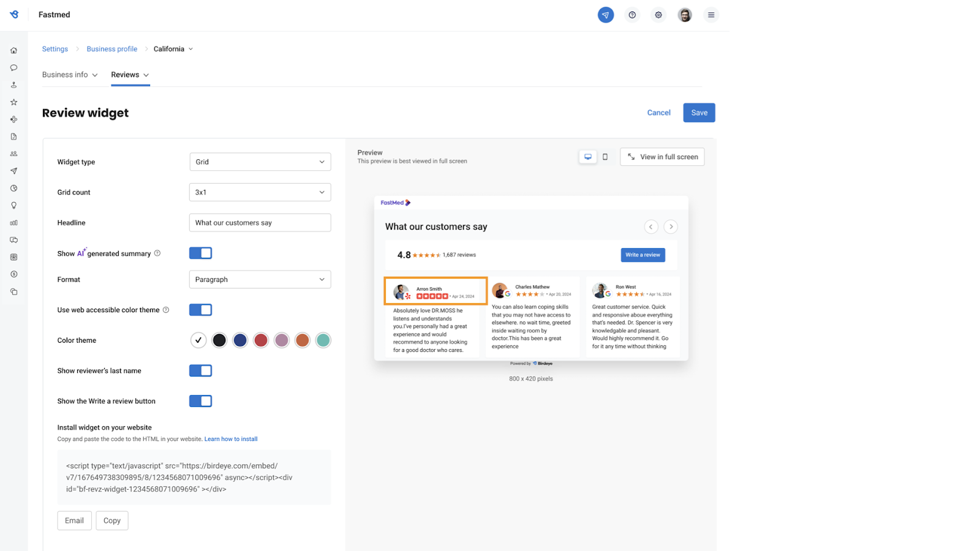
Task: Click Write a review in preview
Action: pyautogui.click(x=643, y=255)
